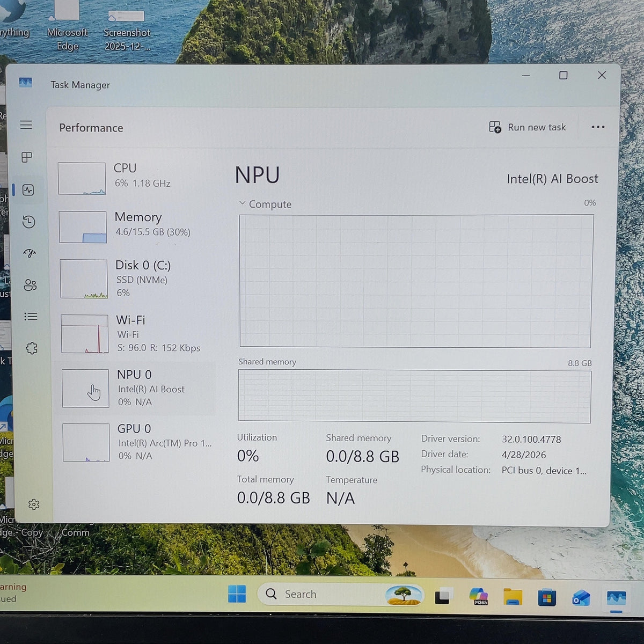Click the taskbar Search box
This screenshot has width=644, height=644.
[341, 594]
